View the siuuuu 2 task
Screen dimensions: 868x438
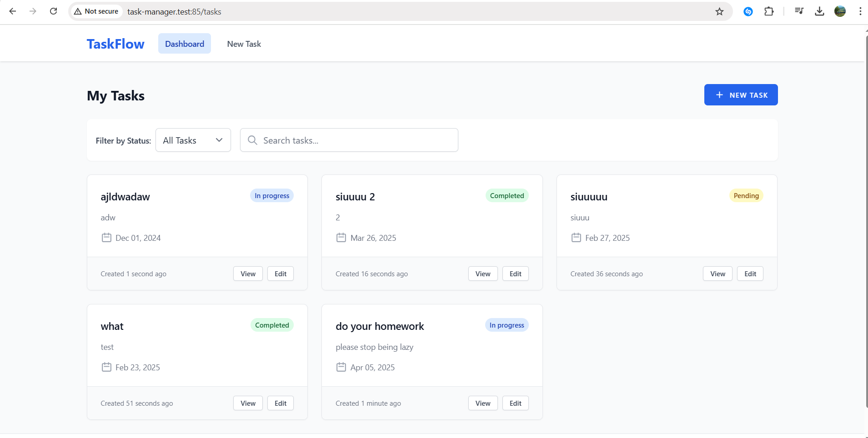[483, 274]
